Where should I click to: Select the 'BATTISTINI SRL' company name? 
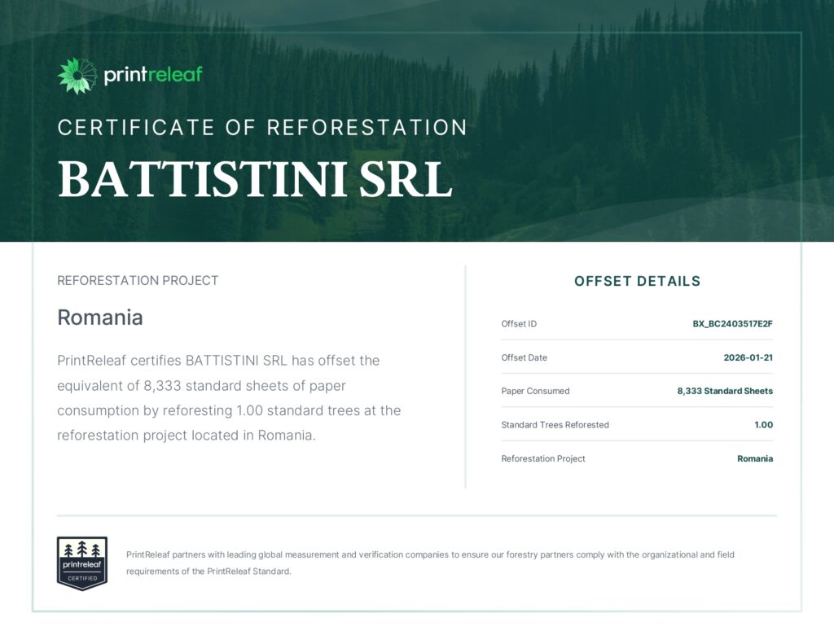(x=255, y=179)
